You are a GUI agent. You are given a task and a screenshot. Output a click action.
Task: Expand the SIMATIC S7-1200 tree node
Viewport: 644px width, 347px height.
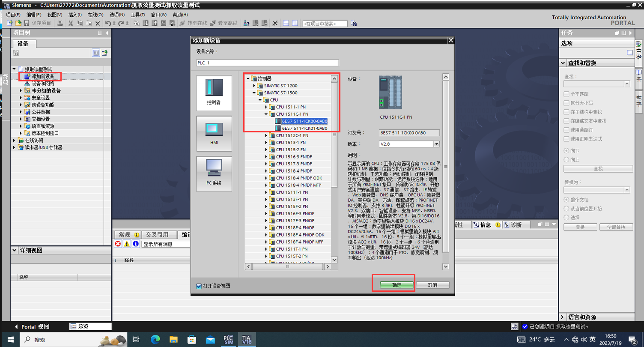click(254, 86)
